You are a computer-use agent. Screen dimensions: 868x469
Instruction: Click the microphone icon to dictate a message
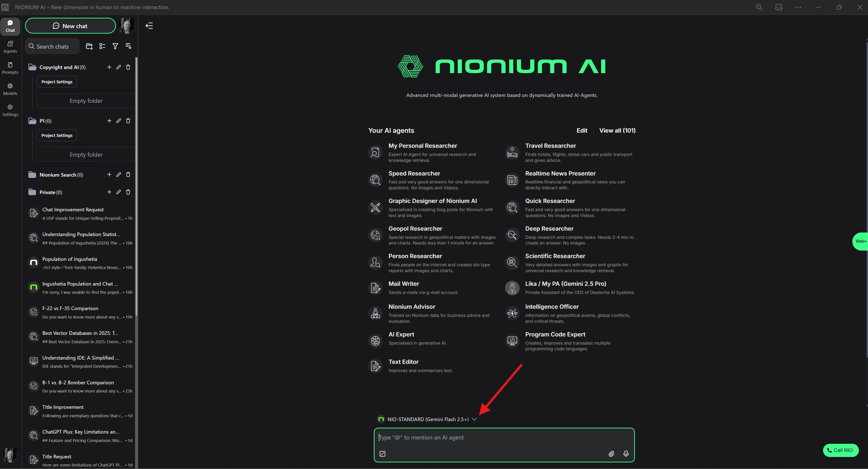626,454
